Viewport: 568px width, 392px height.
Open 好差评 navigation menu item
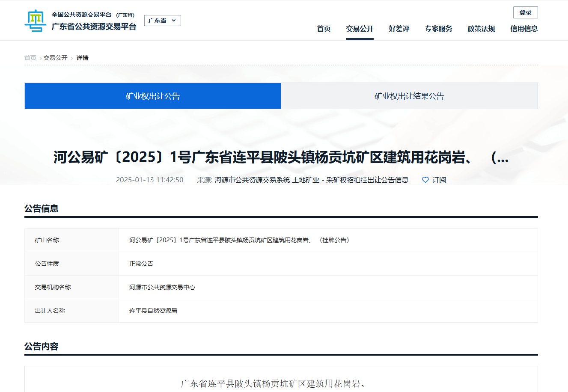coord(399,29)
